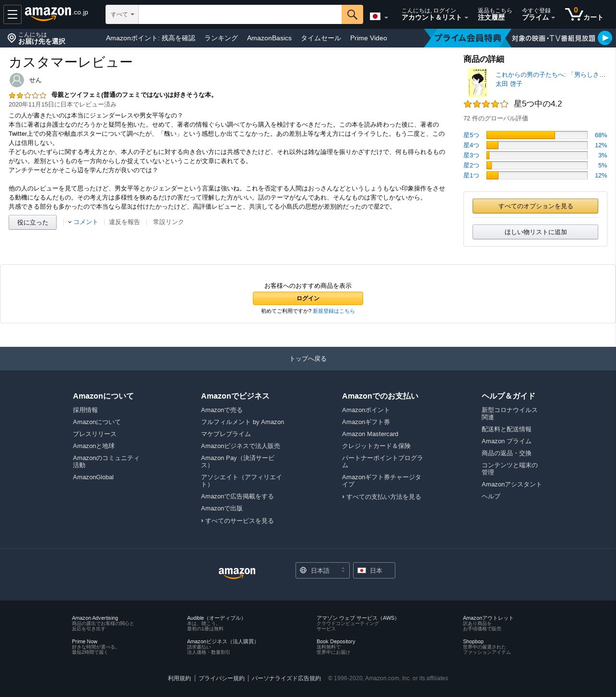The height and width of the screenshot is (697, 616).
Task: Click the 星3つ rating link
Action: [471, 155]
